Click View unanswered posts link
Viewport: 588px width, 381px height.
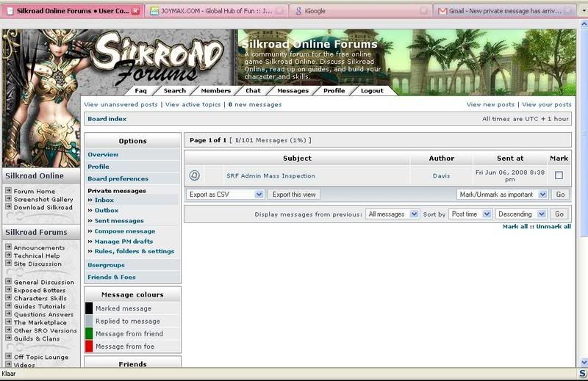pyautogui.click(x=121, y=104)
